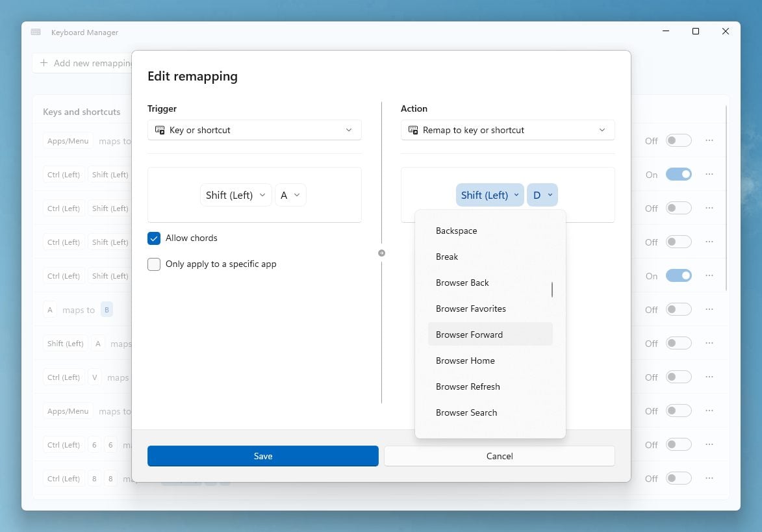
Task: Open the ellipsis menu on the topmost Off remapping
Action: 709,140
